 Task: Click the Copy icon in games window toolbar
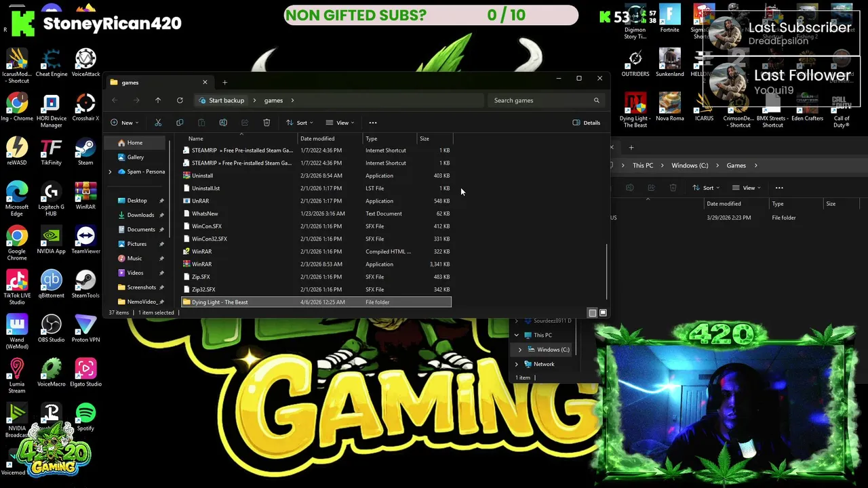coord(180,123)
